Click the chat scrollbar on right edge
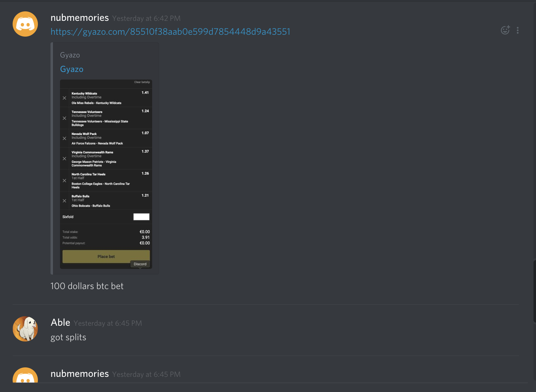 [534, 290]
